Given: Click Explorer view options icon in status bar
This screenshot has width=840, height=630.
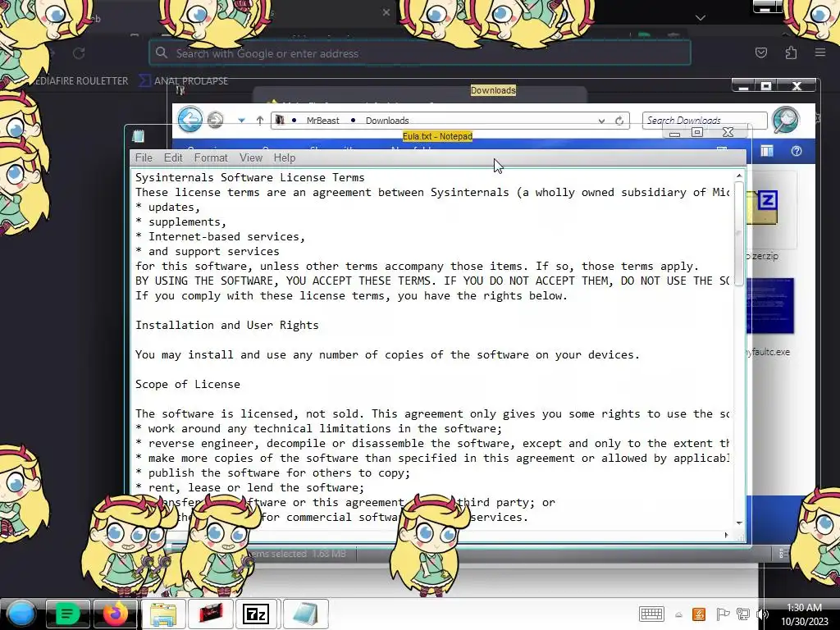Looking at the screenshot, I should [783, 553].
